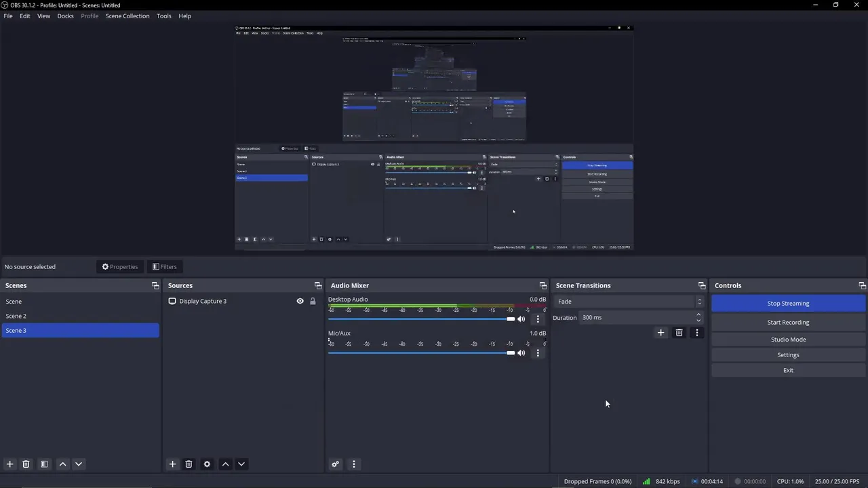
Task: Open the Scene Collection menu
Action: coord(127,16)
